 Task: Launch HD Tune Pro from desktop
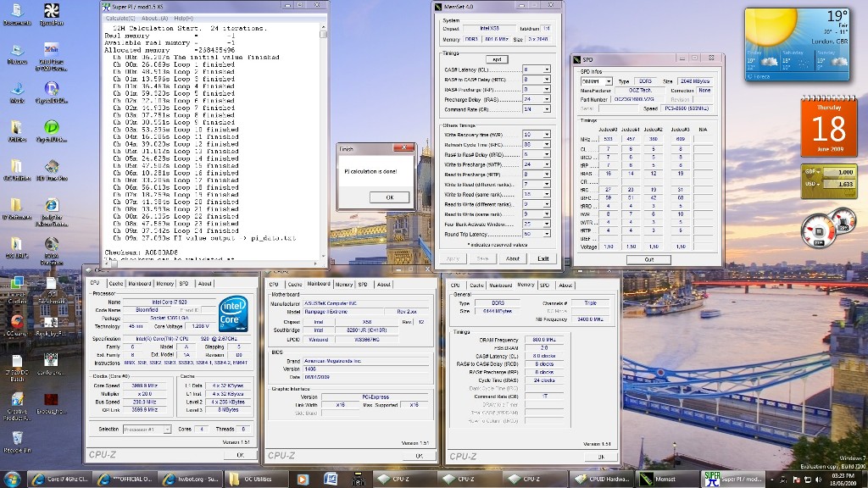(x=52, y=169)
